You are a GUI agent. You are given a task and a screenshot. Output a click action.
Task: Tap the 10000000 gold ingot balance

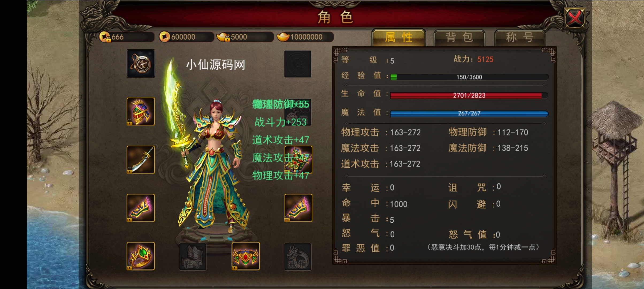point(305,37)
